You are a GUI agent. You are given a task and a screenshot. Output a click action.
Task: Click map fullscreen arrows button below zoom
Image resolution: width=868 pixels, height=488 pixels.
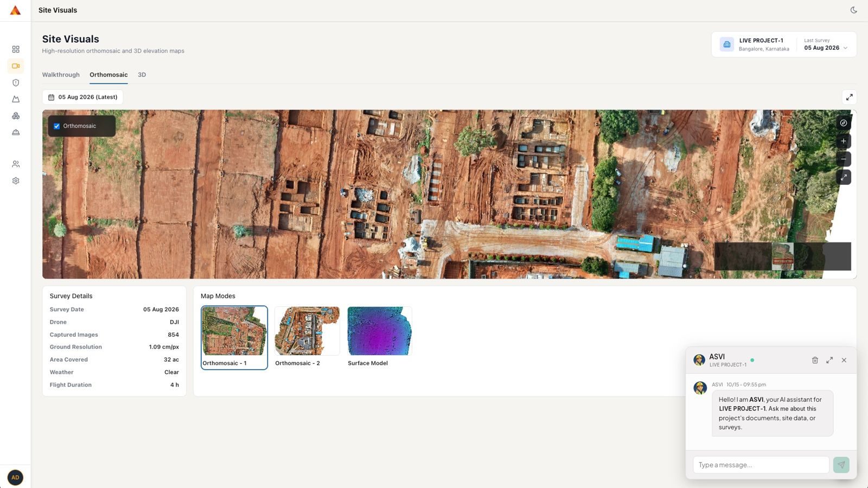(844, 177)
